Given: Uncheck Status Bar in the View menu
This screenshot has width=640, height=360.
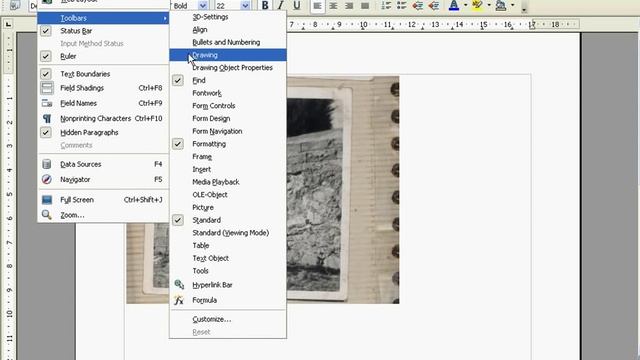Looking at the screenshot, I should (x=103, y=31).
